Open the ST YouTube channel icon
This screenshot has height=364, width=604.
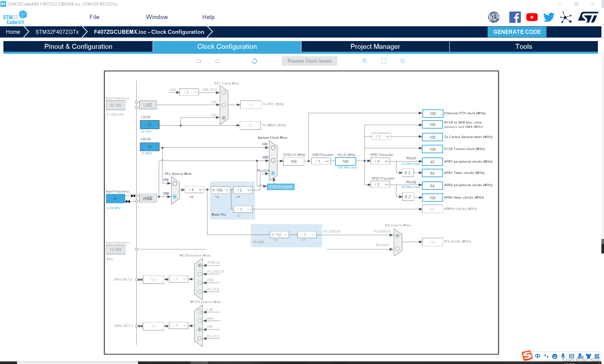532,17
